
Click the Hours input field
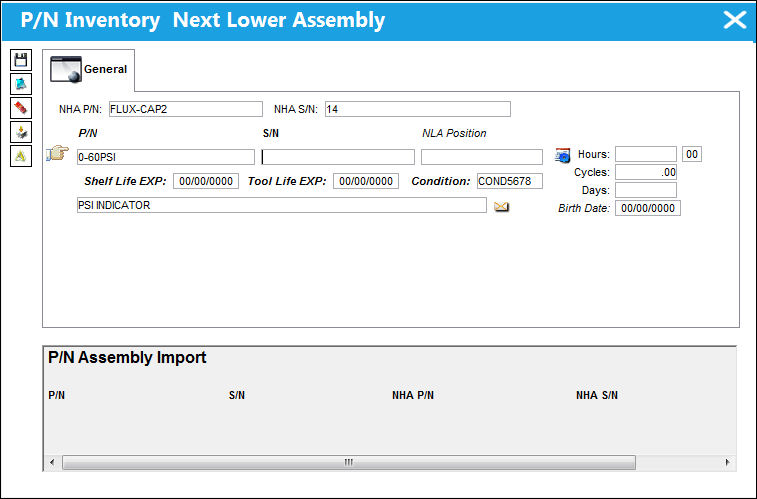click(x=646, y=154)
